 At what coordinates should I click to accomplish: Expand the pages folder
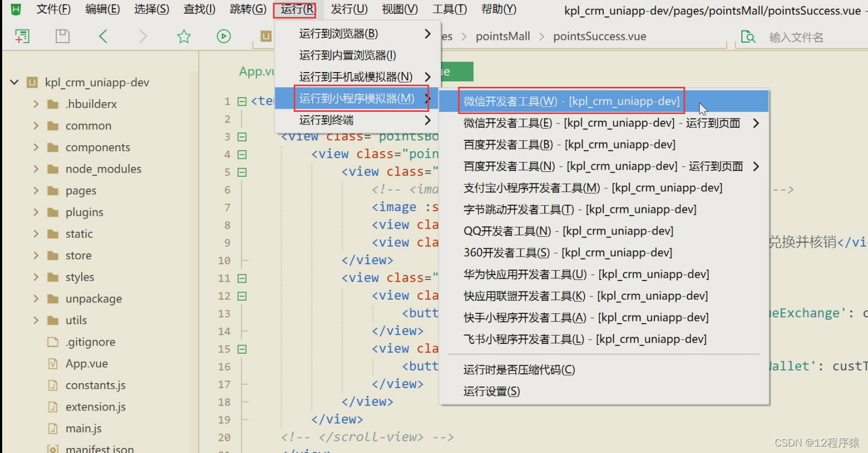pos(36,190)
